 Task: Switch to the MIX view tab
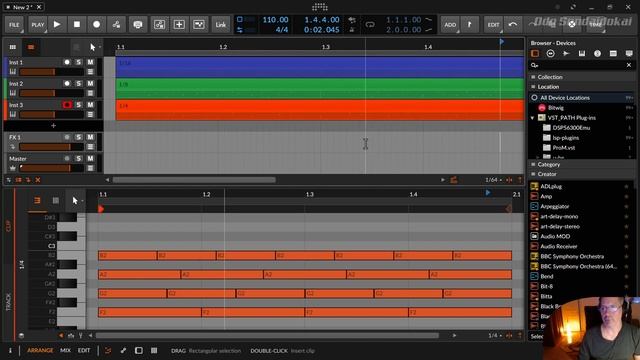click(65, 351)
